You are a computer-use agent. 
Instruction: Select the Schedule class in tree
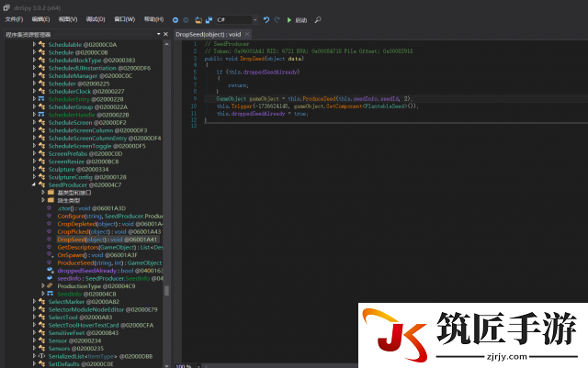tap(77, 52)
